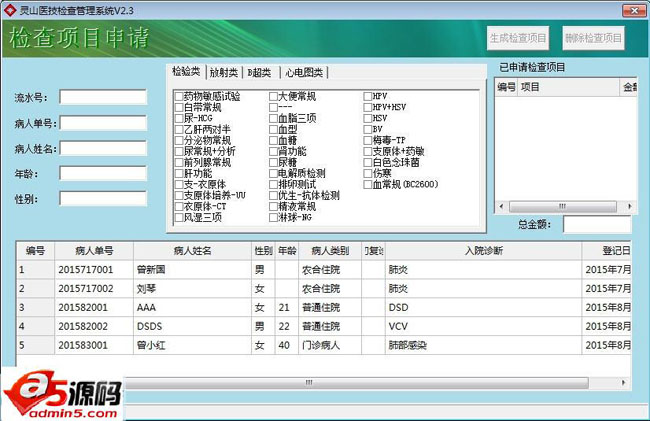Tick the 排卵测试 checkbox
Image resolution: width=650 pixels, height=421 pixels.
(273, 184)
